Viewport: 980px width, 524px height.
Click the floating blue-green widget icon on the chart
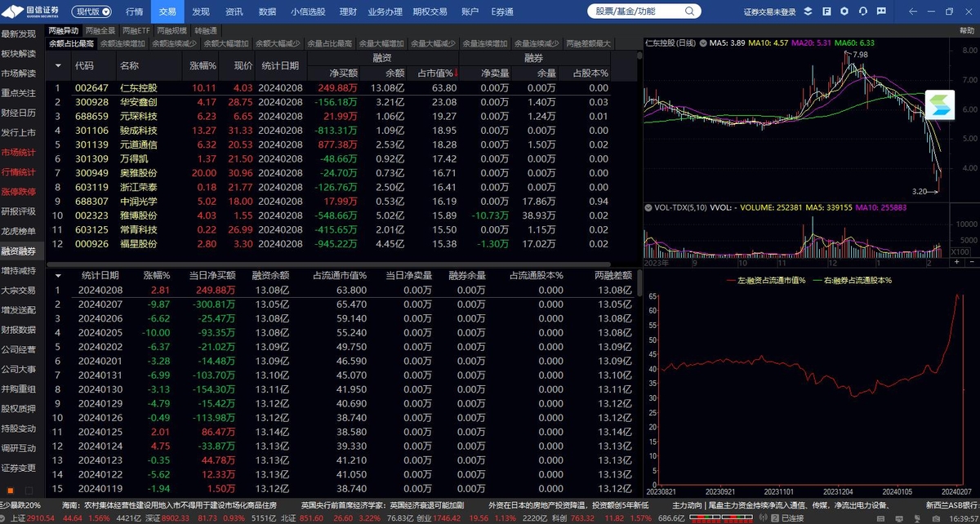click(x=939, y=107)
